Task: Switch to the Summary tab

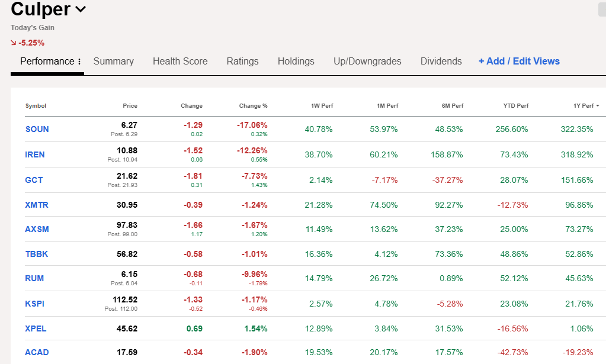Action: [x=113, y=62]
